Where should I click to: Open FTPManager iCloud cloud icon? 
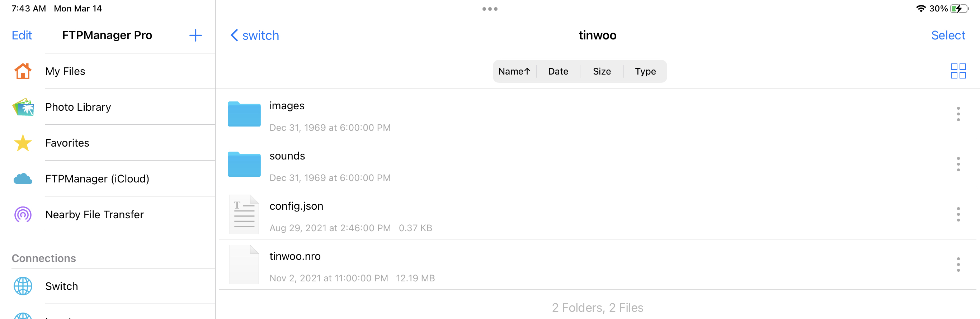click(23, 179)
